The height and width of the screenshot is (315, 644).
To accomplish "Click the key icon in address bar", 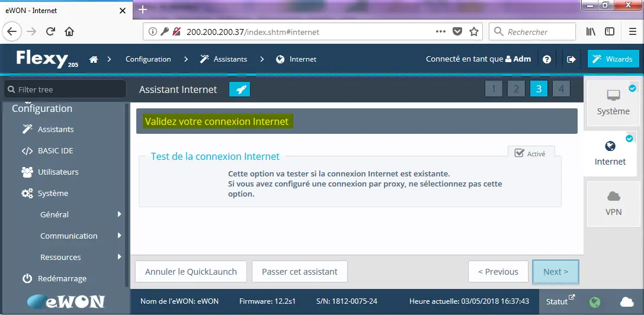I will click(x=165, y=31).
